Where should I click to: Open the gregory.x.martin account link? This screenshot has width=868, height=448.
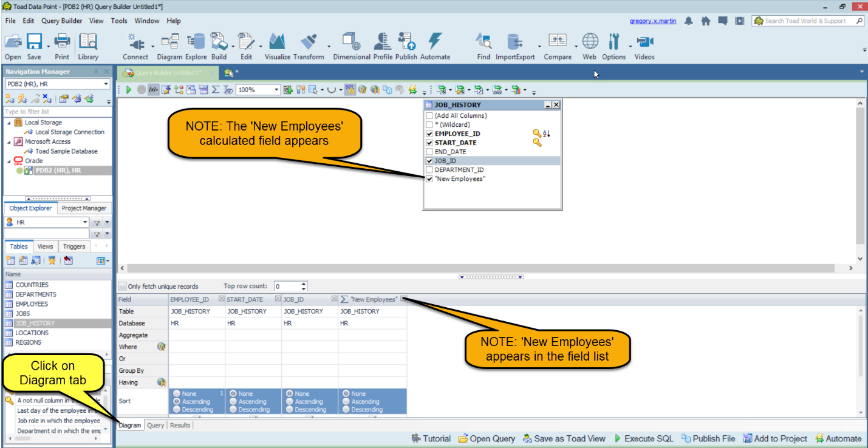coord(654,21)
